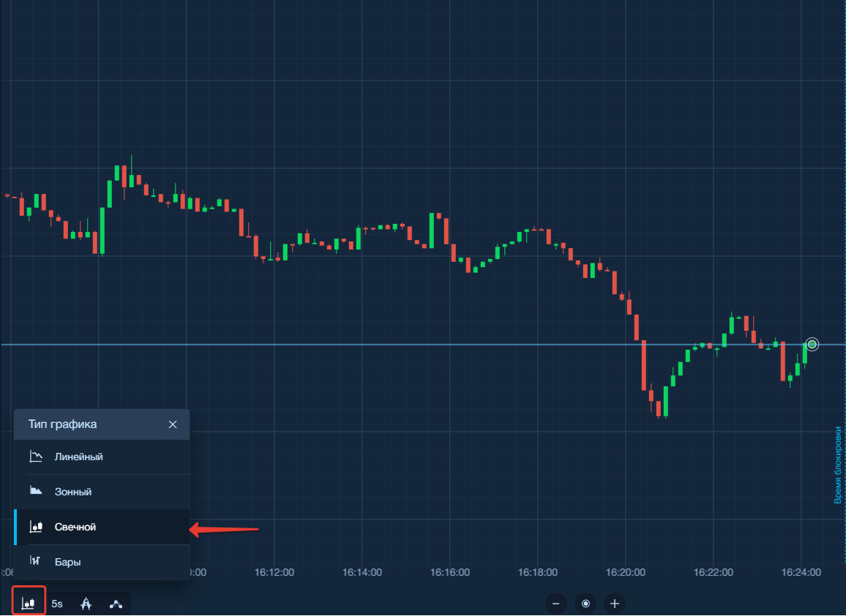Choose the Свечной chart type
846x616 pixels.
click(x=102, y=527)
